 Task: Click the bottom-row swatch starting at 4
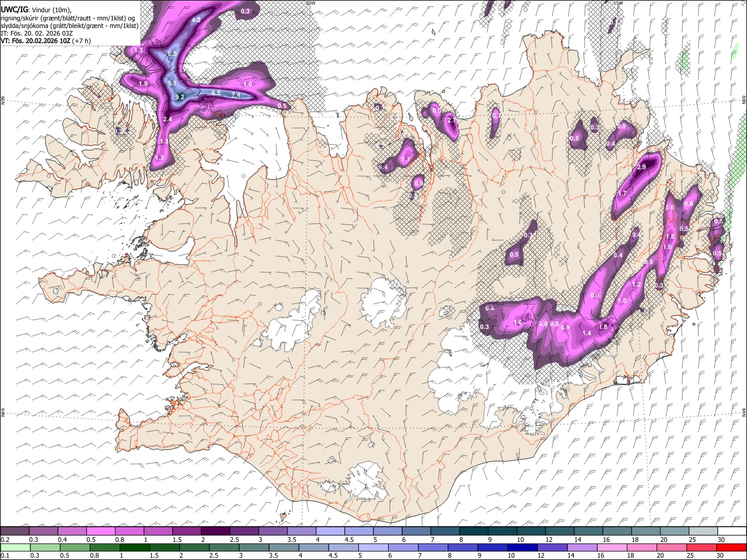[x=315, y=547]
